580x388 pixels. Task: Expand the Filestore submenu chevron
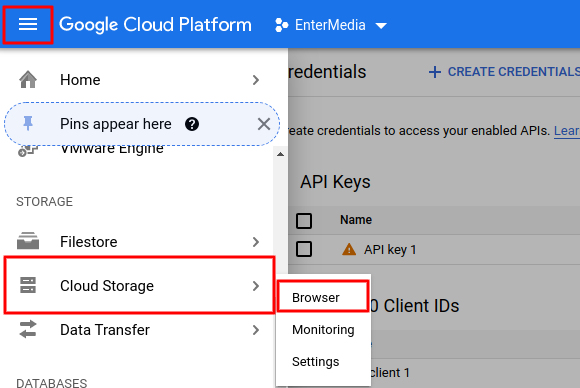[x=256, y=242]
